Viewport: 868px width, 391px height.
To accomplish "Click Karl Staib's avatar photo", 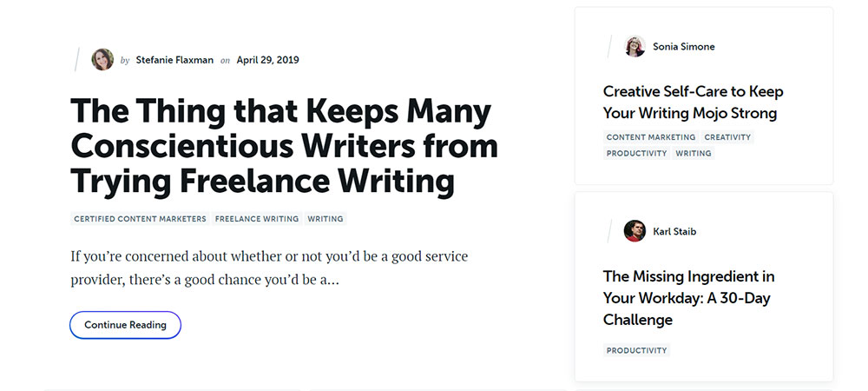I will click(635, 231).
